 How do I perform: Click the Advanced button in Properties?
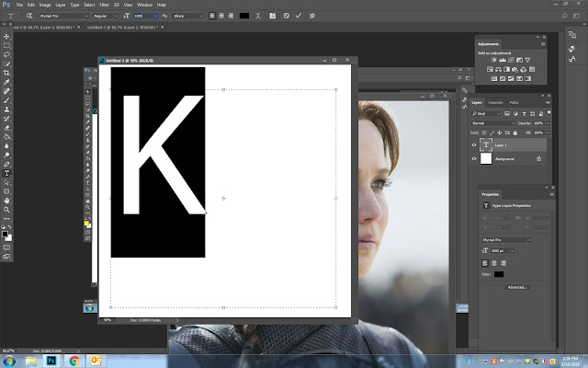[517, 286]
